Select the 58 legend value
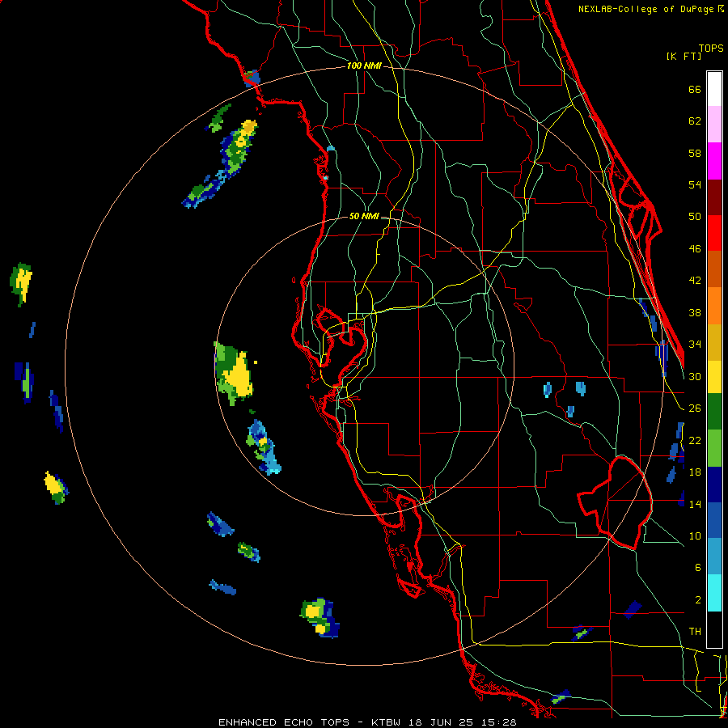 (695, 153)
